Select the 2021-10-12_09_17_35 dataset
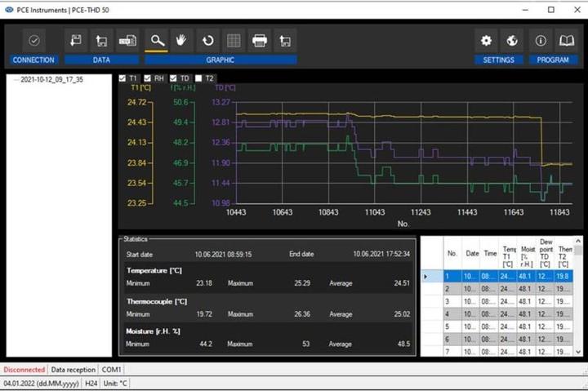Viewport: 588px width, 391px height. 51,79
